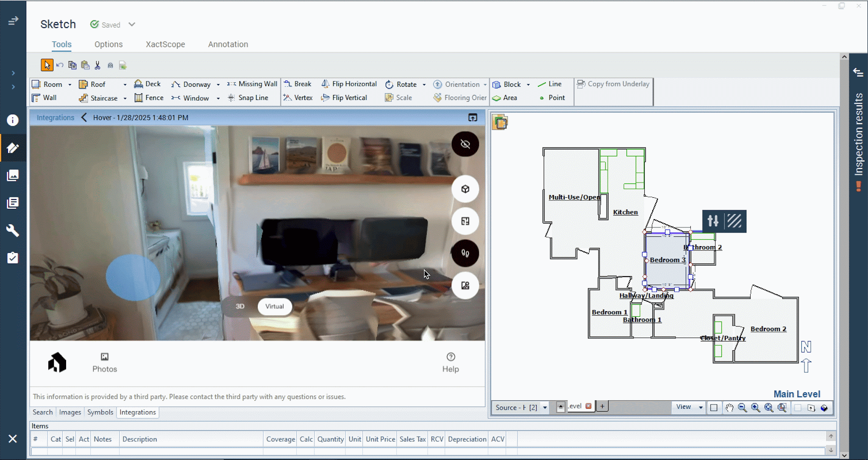Click Flip Vertical

coord(344,98)
